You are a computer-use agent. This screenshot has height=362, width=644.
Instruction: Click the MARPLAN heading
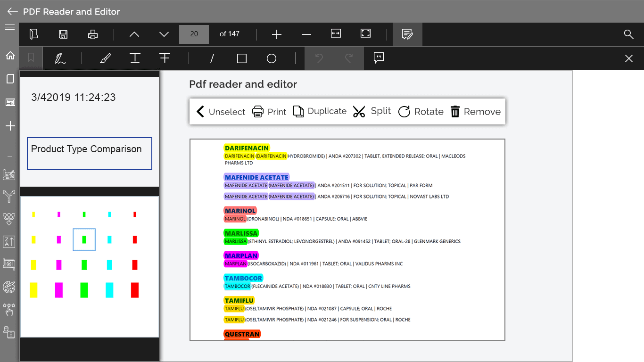[x=241, y=256]
